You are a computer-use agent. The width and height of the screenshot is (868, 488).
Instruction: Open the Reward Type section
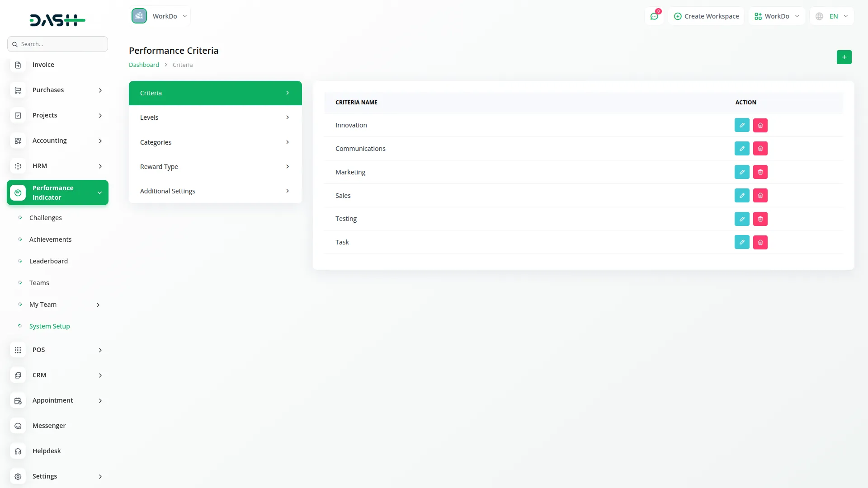pyautogui.click(x=215, y=167)
